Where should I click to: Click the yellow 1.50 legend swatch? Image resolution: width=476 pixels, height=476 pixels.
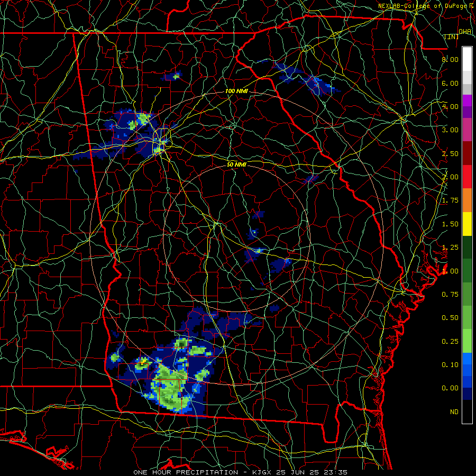[x=467, y=224]
